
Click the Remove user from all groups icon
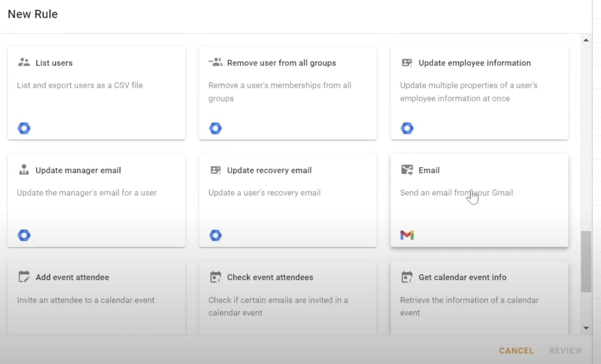215,62
